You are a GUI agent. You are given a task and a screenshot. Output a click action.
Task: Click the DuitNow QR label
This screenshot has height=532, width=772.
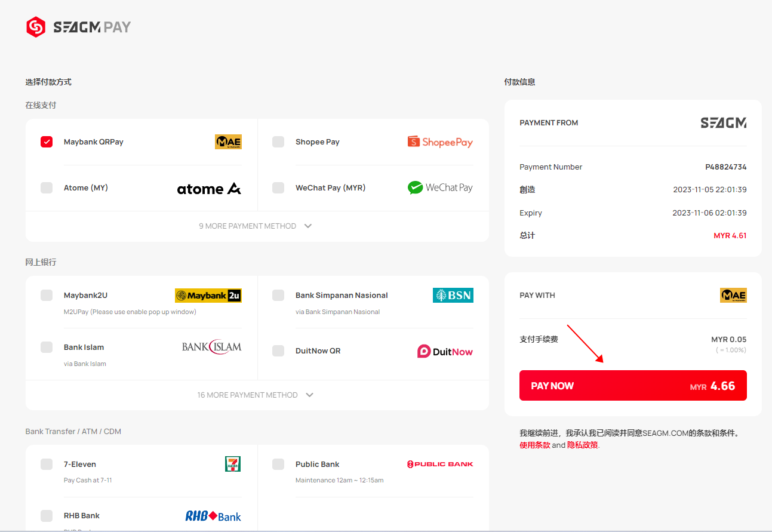[318, 351]
